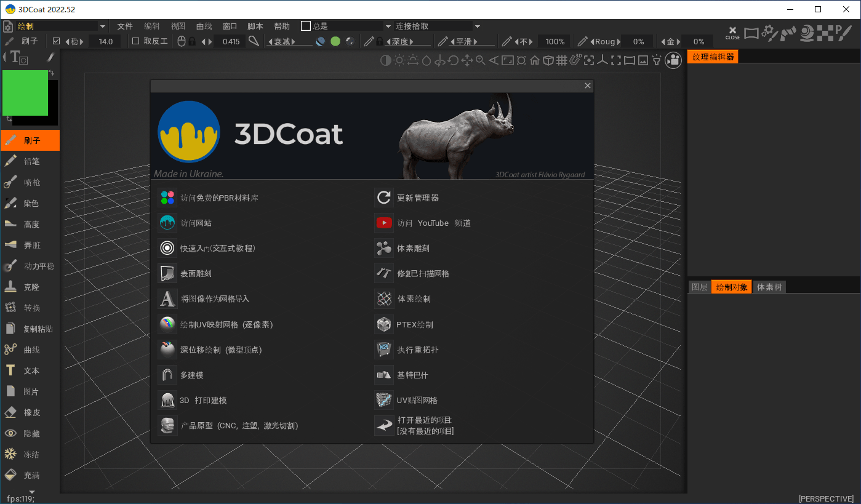This screenshot has width=861, height=504.
Task: Open the 文件 menu
Action: [125, 26]
